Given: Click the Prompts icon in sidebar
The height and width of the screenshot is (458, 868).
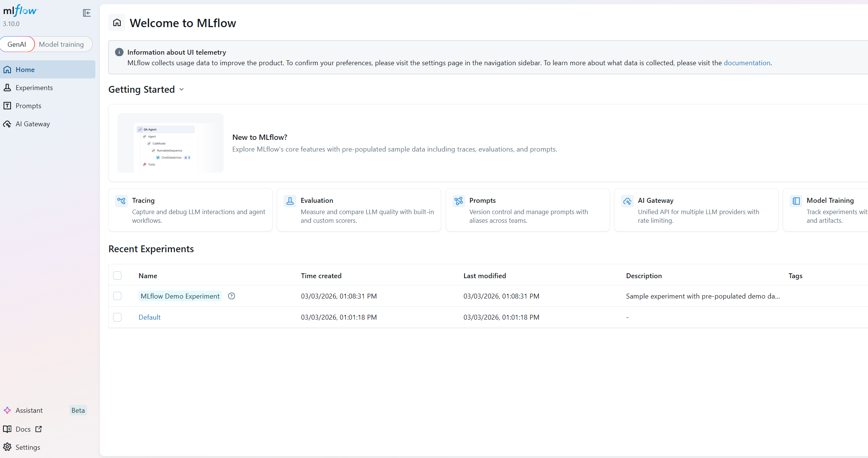Looking at the screenshot, I should [x=7, y=106].
